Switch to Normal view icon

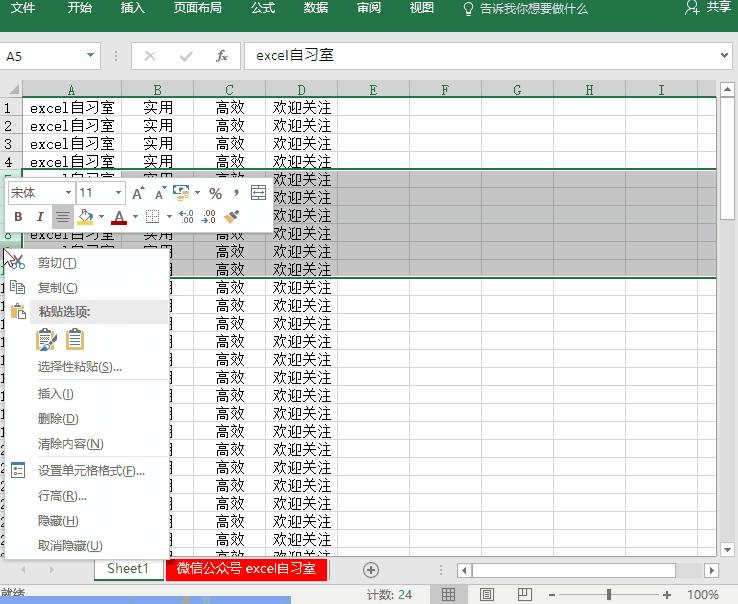point(448,595)
